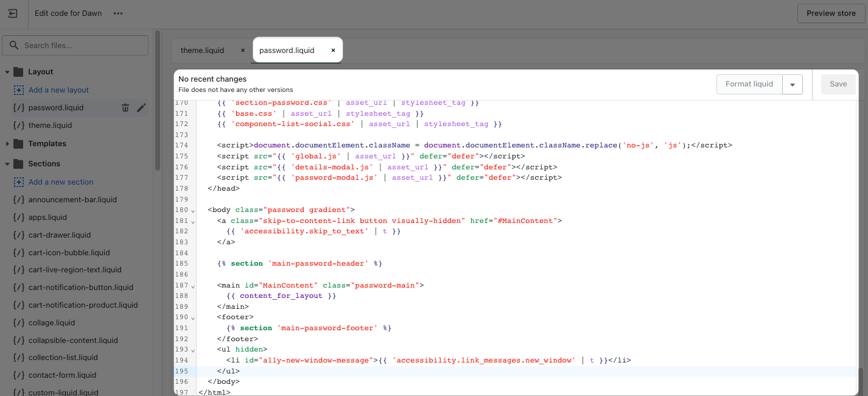Open cart-icon-bubble.liquid file
The width and height of the screenshot is (868, 396).
(69, 253)
